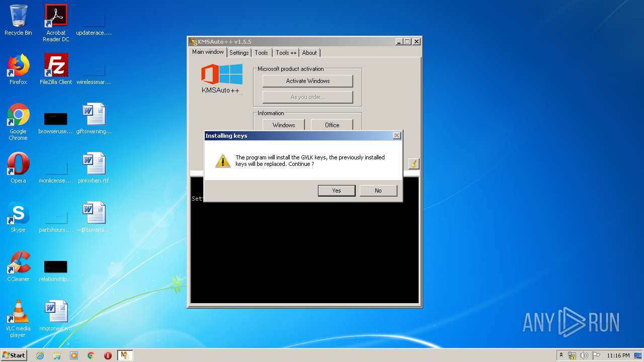Open monlicense desktop file

(56, 172)
